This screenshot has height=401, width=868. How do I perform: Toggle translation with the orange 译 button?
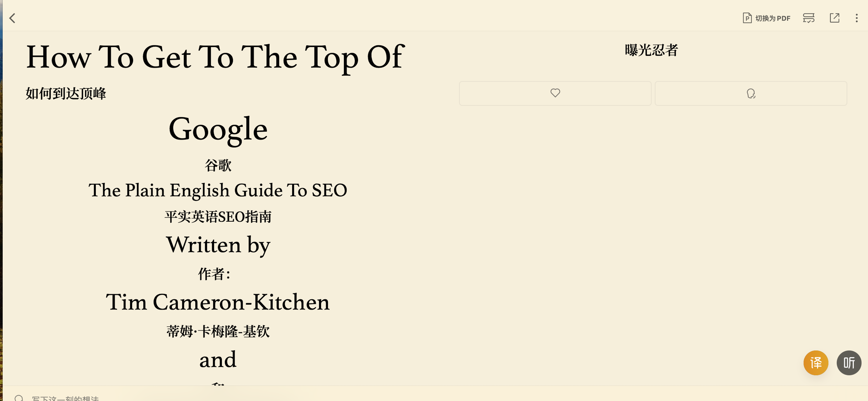click(x=816, y=363)
